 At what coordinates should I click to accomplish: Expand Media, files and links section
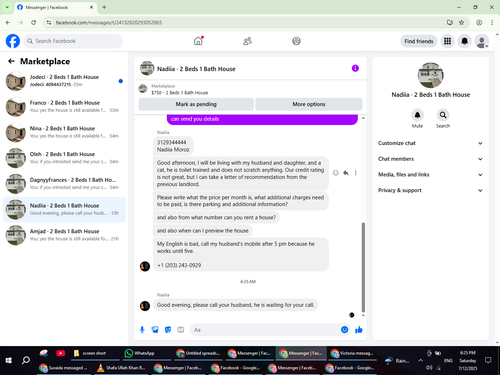pos(430,174)
